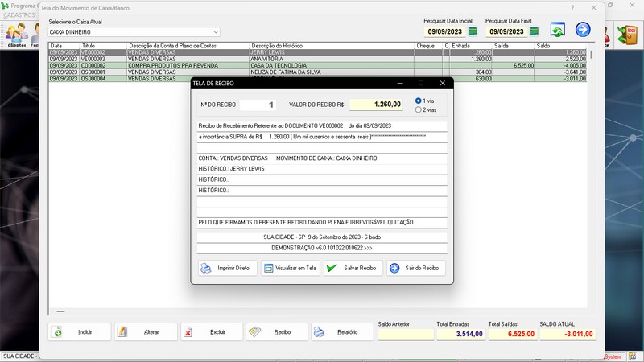Click the DEMONSTRAÇÃO v6.0 line
The image size is (644, 362).
pyautogui.click(x=322, y=248)
